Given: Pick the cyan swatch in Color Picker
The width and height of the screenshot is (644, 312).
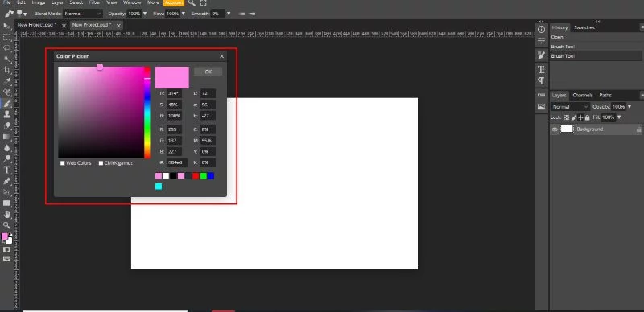Looking at the screenshot, I should click(159, 187).
